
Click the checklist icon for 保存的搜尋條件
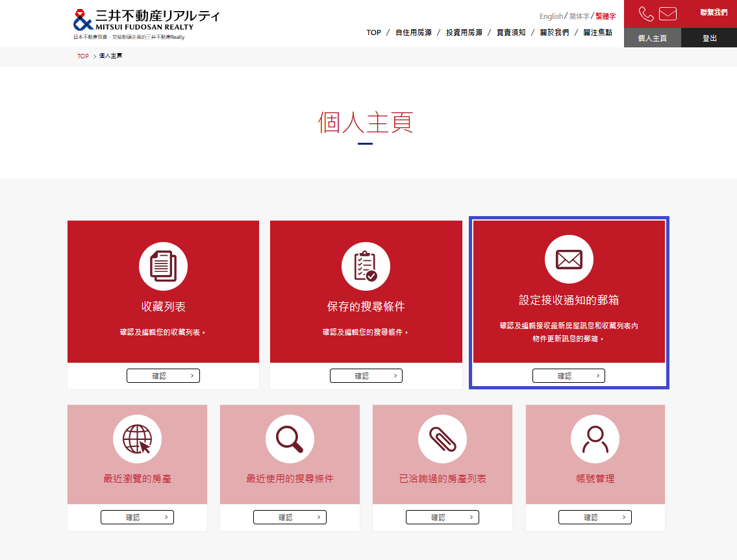click(366, 266)
